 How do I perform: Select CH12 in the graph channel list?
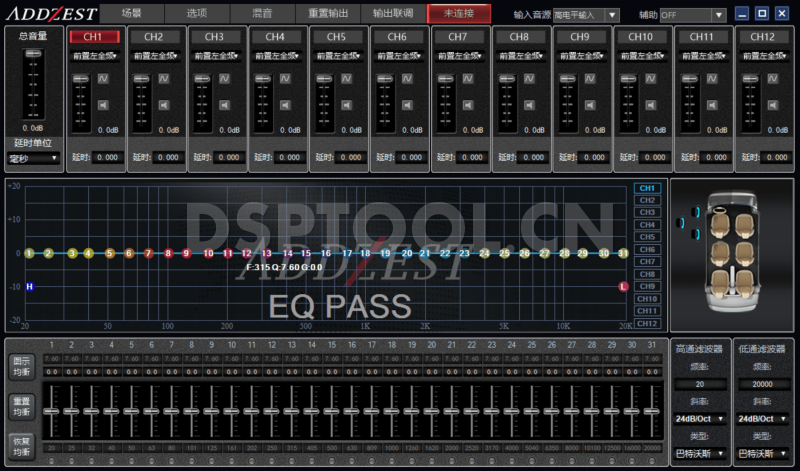pyautogui.click(x=647, y=324)
